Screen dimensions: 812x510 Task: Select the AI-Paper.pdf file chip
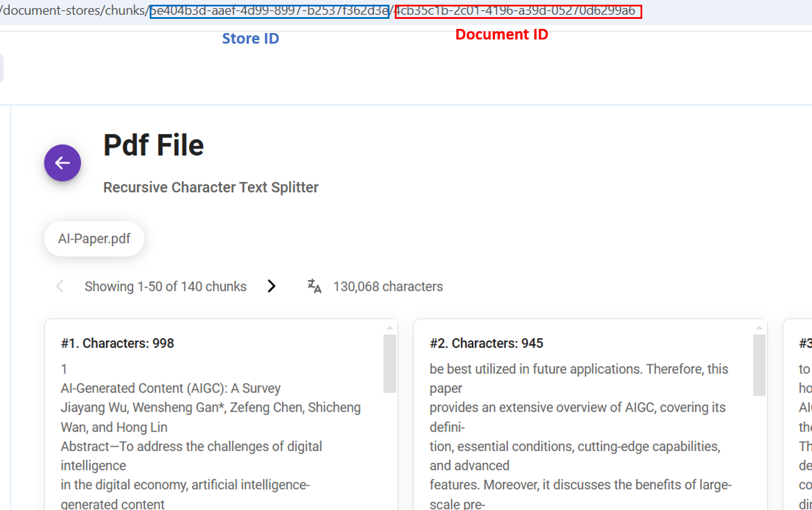coord(94,239)
